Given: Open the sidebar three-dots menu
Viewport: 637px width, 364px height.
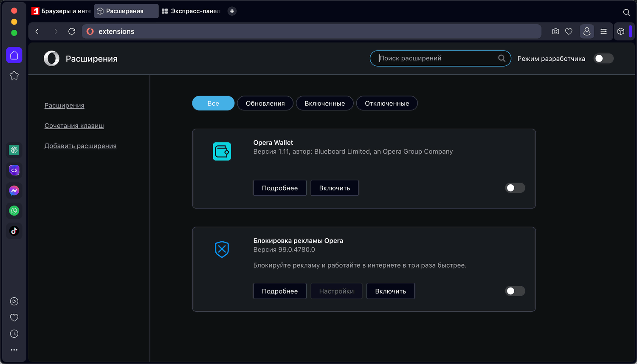Looking at the screenshot, I should coord(14,350).
